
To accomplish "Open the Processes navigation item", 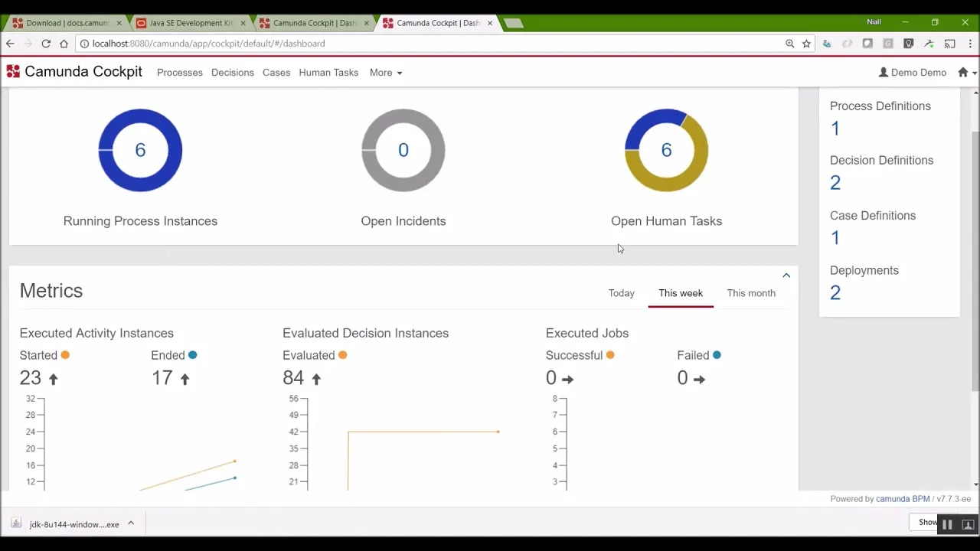I will [180, 73].
